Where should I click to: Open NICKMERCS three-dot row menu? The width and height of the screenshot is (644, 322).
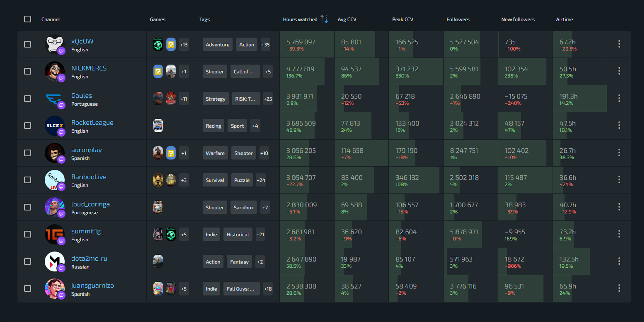(x=619, y=71)
